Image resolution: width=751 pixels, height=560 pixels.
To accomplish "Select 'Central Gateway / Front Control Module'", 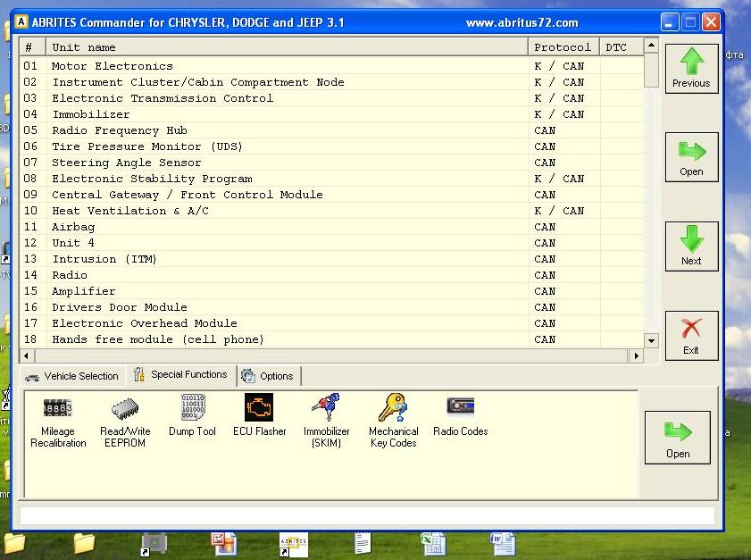I will (x=188, y=195).
